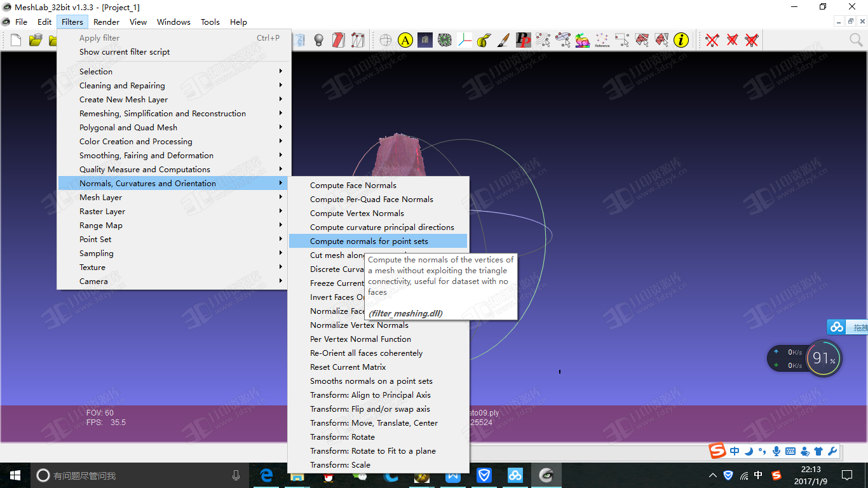Expand Cleaning and Repairing submenu
Image resolution: width=868 pixels, height=488 pixels.
173,86
